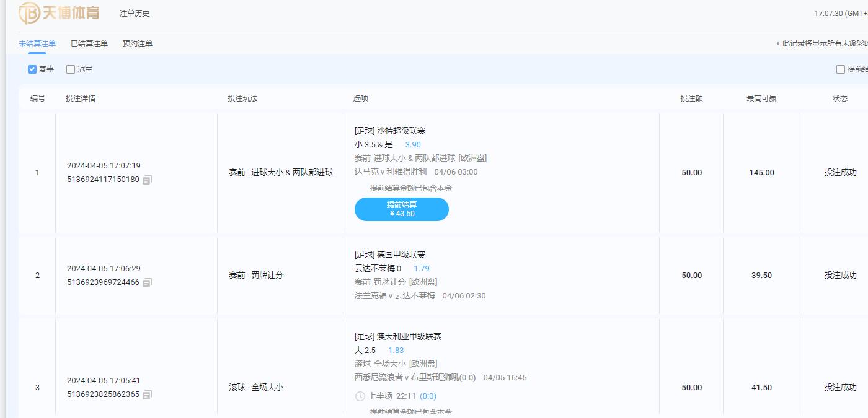Click odds value 1.83
The image size is (868, 418).
[396, 350]
